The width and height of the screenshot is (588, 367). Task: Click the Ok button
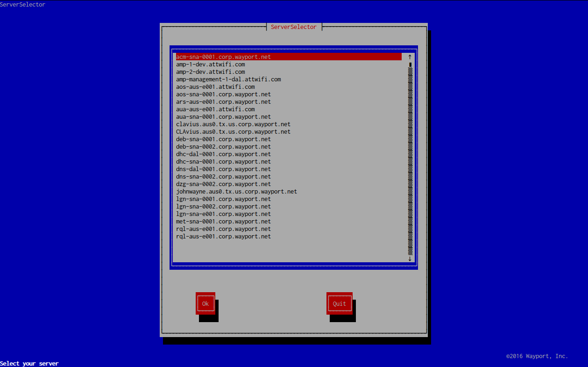coord(205,303)
